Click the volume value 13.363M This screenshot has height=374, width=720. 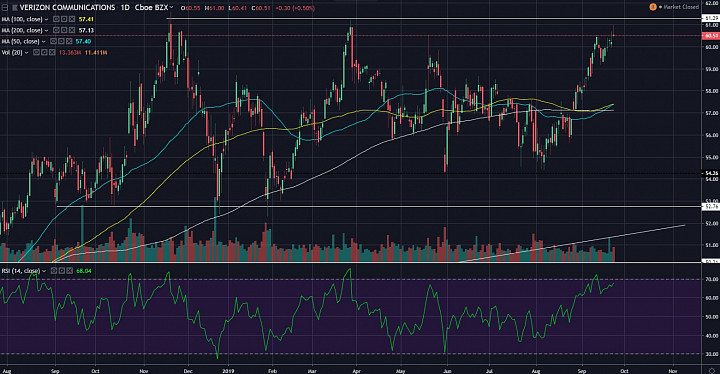[x=70, y=52]
